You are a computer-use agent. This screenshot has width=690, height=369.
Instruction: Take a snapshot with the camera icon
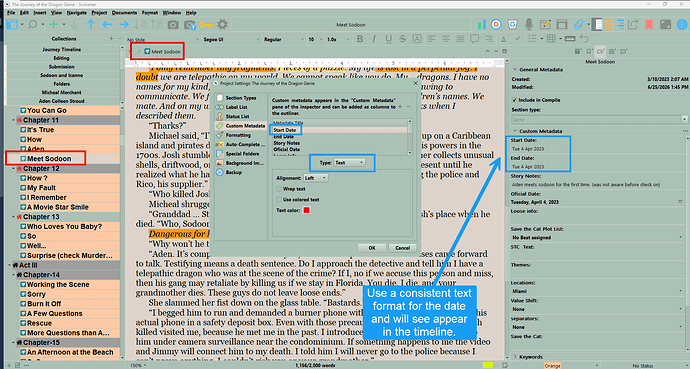[x=173, y=25]
